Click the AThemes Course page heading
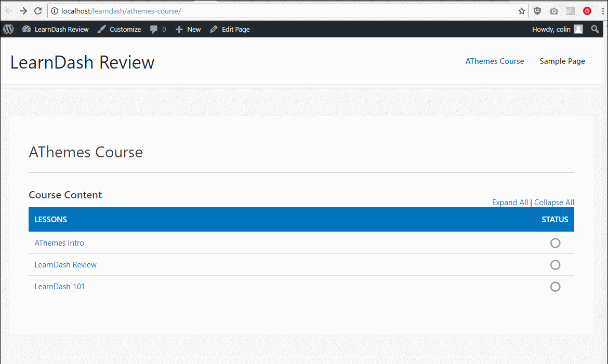 (86, 152)
